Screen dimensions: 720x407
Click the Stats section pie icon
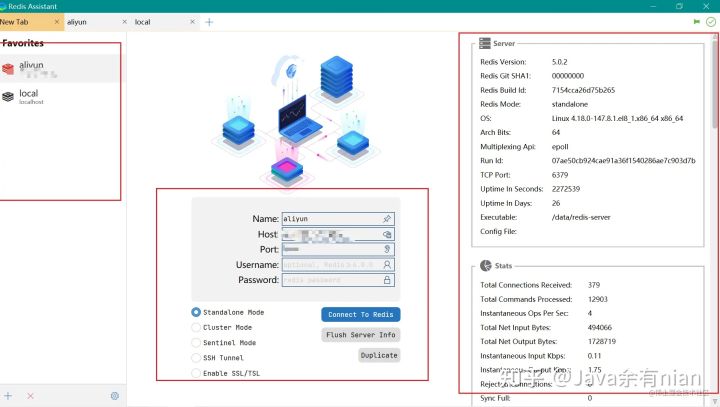click(x=485, y=266)
